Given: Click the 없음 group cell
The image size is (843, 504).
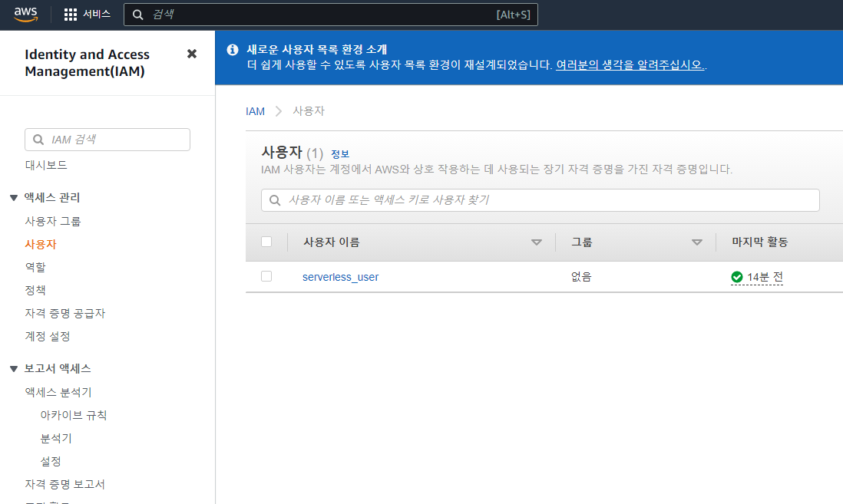Looking at the screenshot, I should pyautogui.click(x=581, y=277).
